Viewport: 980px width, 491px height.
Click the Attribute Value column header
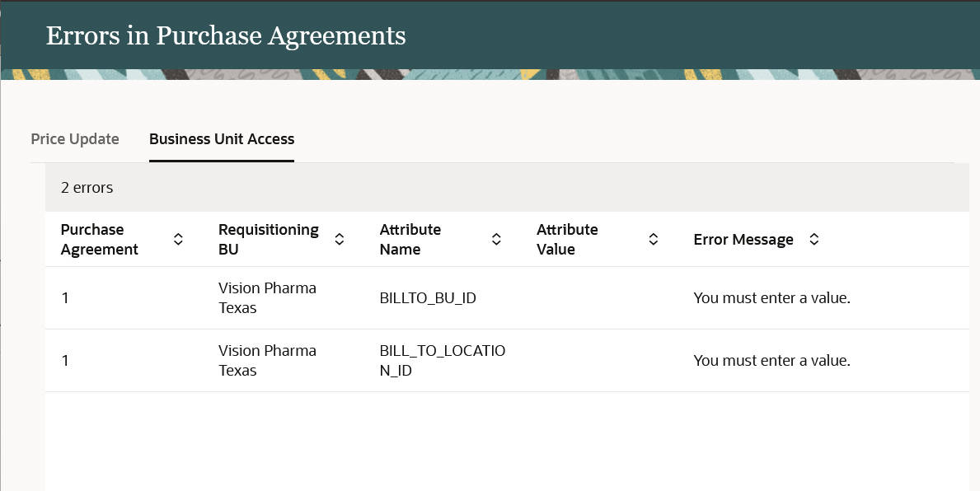[567, 240]
